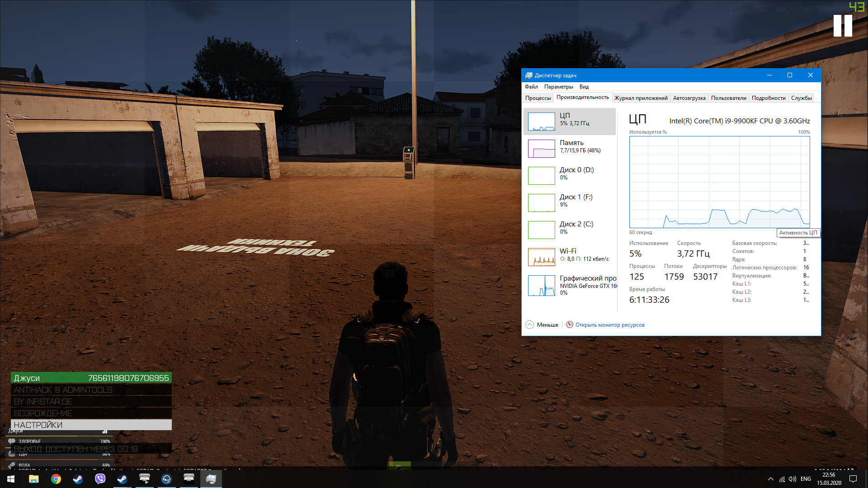Click the pause icon in the game overlay
The height and width of the screenshot is (488, 868).
point(843,26)
